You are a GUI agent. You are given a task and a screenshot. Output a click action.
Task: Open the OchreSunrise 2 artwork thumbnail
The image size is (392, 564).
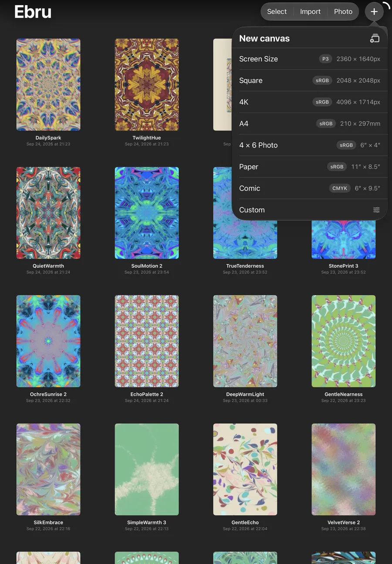click(48, 341)
